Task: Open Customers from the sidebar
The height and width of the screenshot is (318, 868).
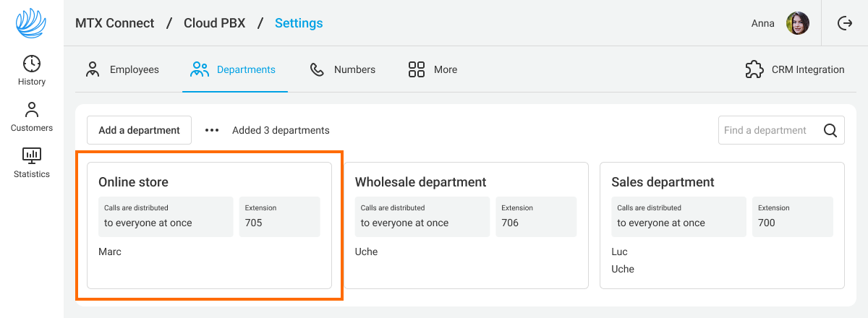Action: tap(32, 117)
